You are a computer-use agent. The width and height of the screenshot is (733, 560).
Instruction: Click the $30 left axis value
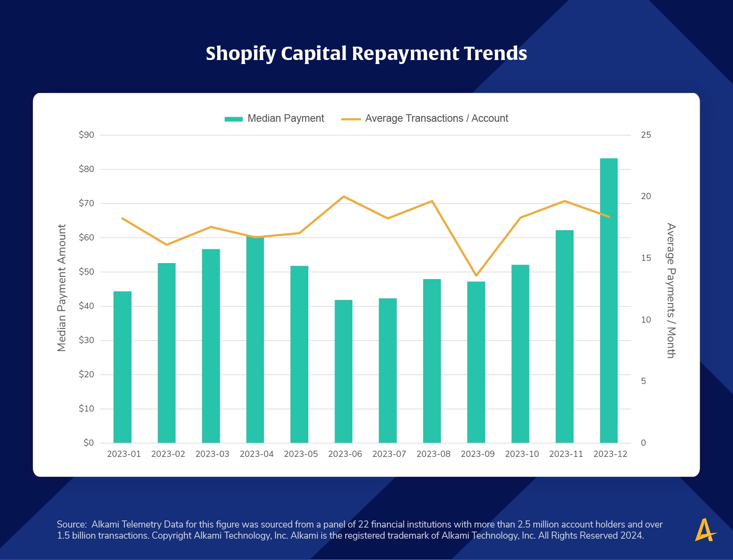point(87,340)
